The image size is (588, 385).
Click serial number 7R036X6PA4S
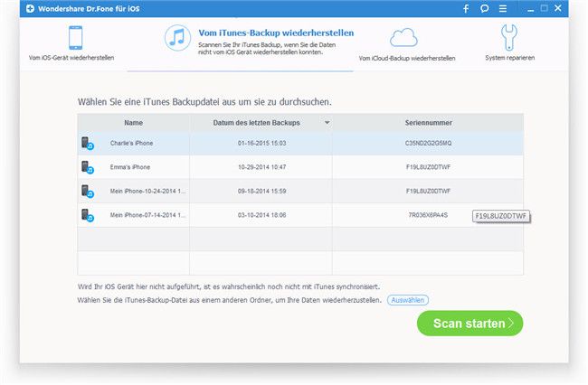pyautogui.click(x=428, y=215)
